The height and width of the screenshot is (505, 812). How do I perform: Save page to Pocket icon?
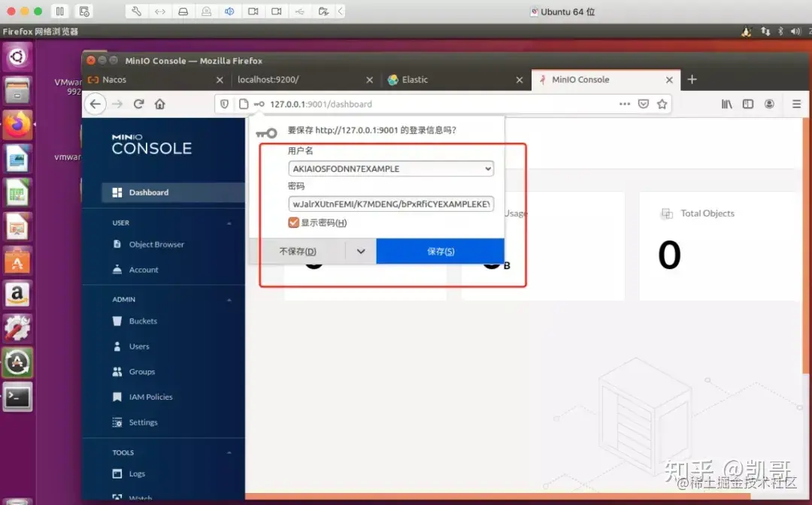(643, 104)
